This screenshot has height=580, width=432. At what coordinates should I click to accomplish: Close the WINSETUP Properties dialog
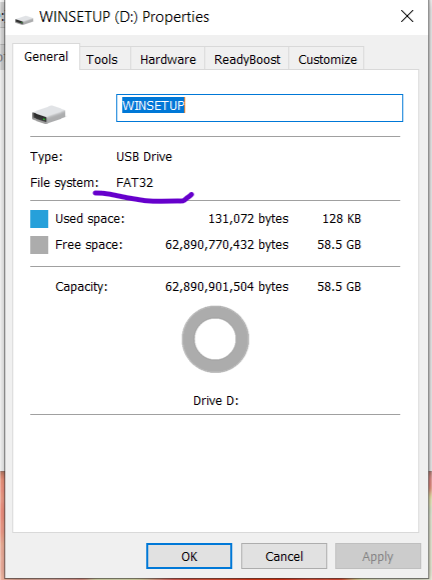point(407,16)
